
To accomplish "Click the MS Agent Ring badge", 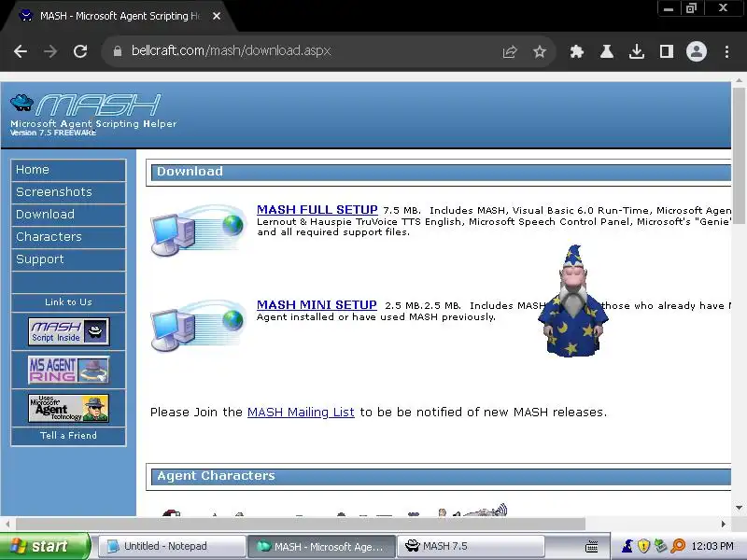I will tap(68, 370).
